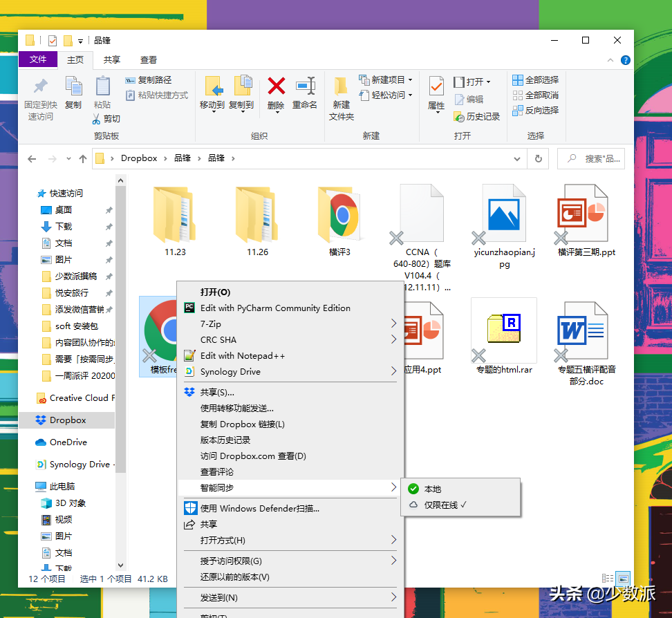
Task: Click 移动到 button in the ribbon
Action: coord(212,95)
